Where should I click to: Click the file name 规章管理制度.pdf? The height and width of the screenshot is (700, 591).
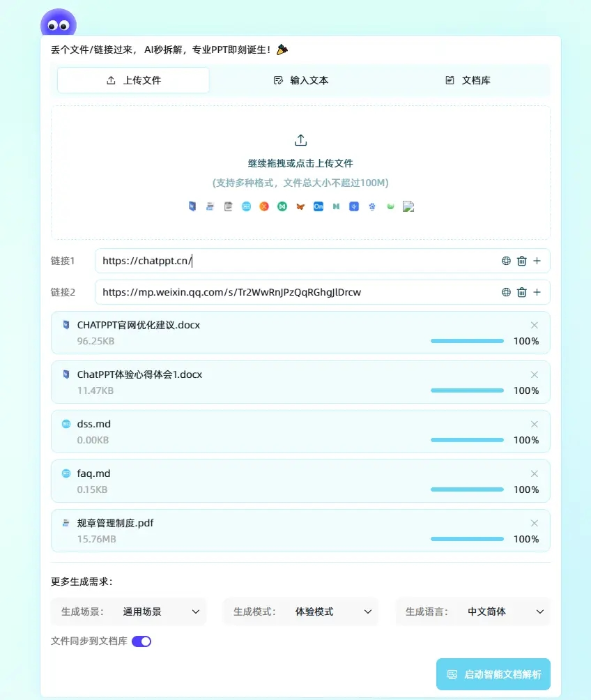pos(115,523)
